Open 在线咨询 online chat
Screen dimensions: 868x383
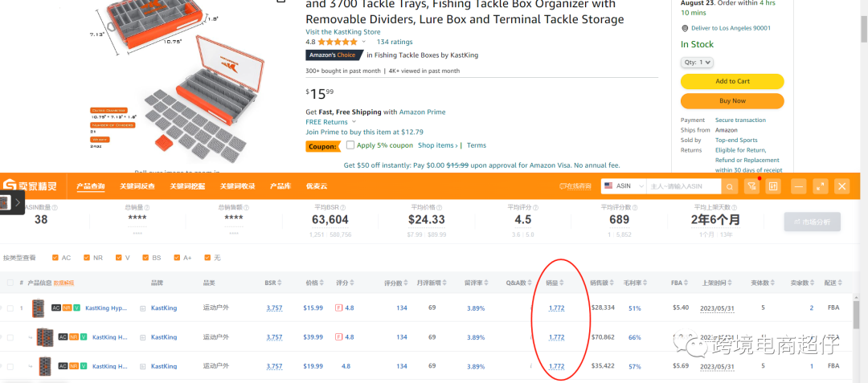(575, 186)
